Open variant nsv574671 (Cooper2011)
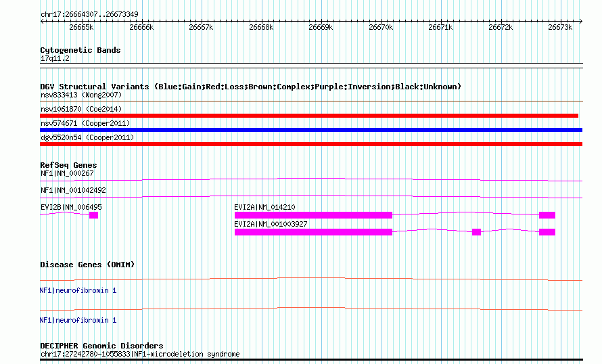This screenshot has width=602, height=364. (85, 123)
